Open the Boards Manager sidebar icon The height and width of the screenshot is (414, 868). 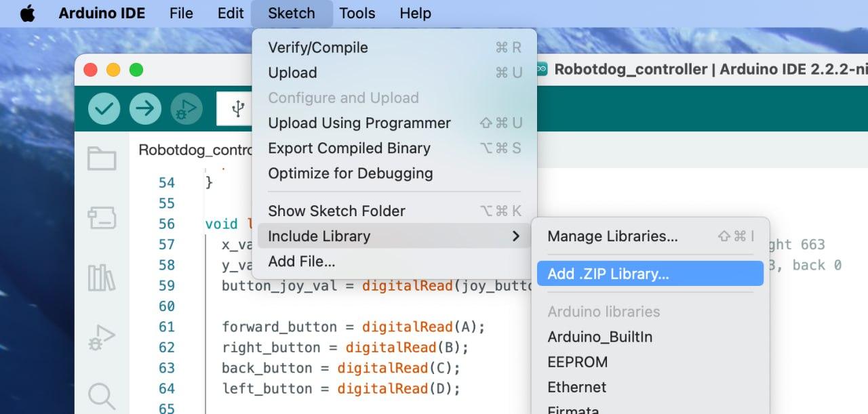102,218
